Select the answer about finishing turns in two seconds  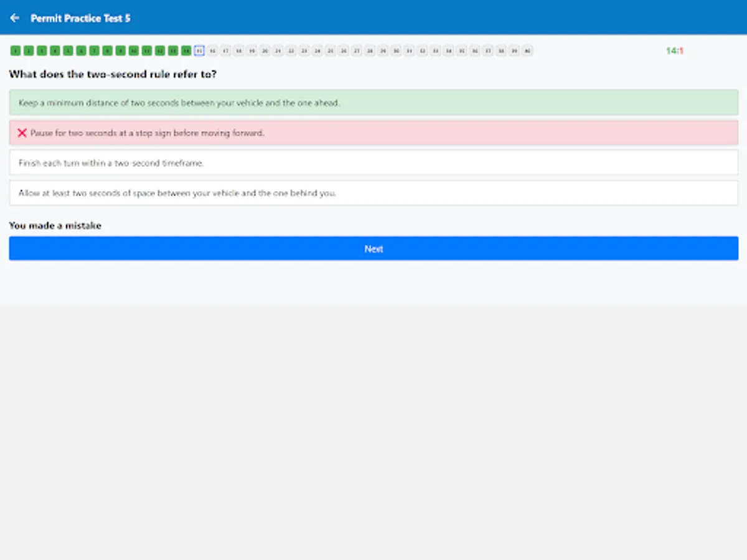[x=374, y=162]
